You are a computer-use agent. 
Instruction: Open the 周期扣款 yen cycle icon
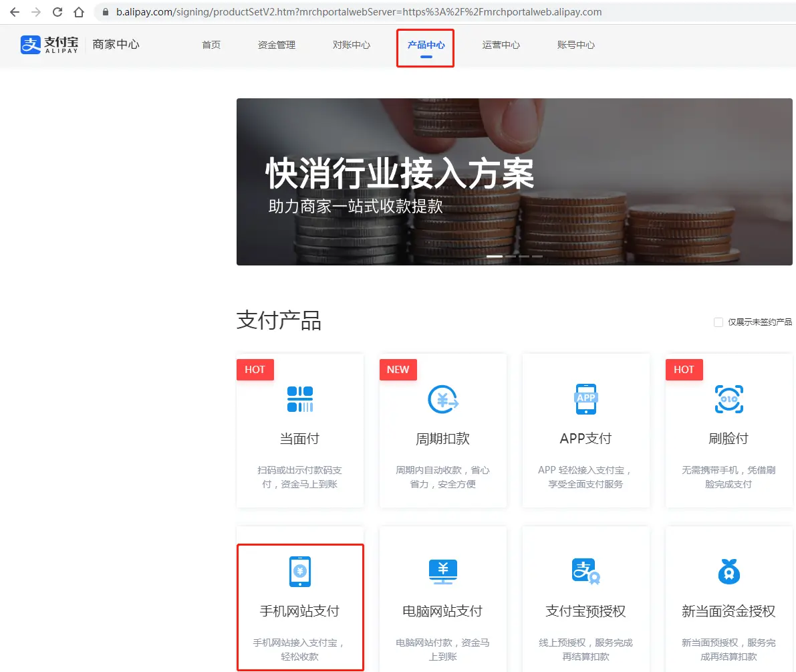(442, 399)
